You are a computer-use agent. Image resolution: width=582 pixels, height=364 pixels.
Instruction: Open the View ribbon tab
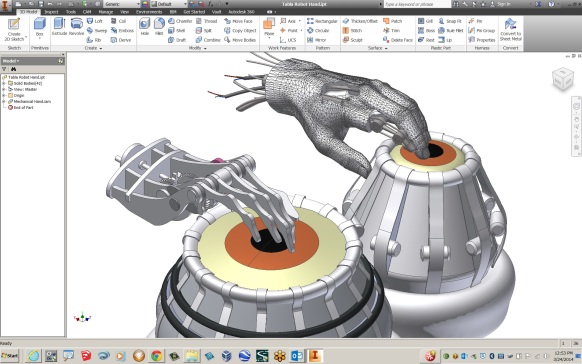(124, 12)
